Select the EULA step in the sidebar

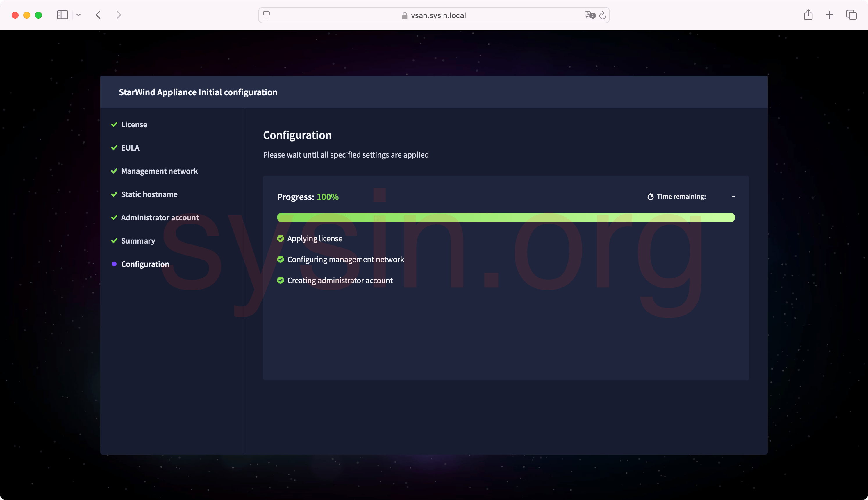pyautogui.click(x=130, y=148)
